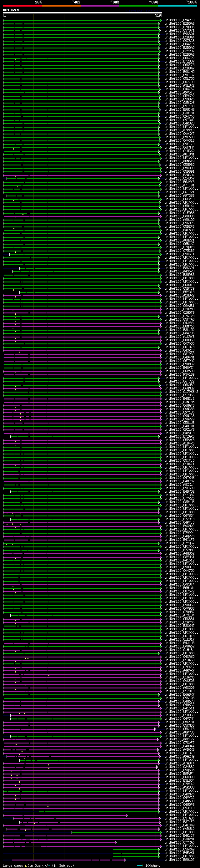Screen dimensions: 200x868
Task: Click the green ~80% identity legend bar
Action: click(x=139, y=6)
